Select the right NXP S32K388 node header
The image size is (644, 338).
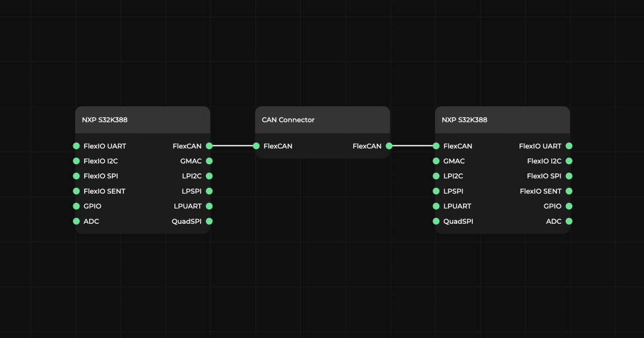point(502,120)
